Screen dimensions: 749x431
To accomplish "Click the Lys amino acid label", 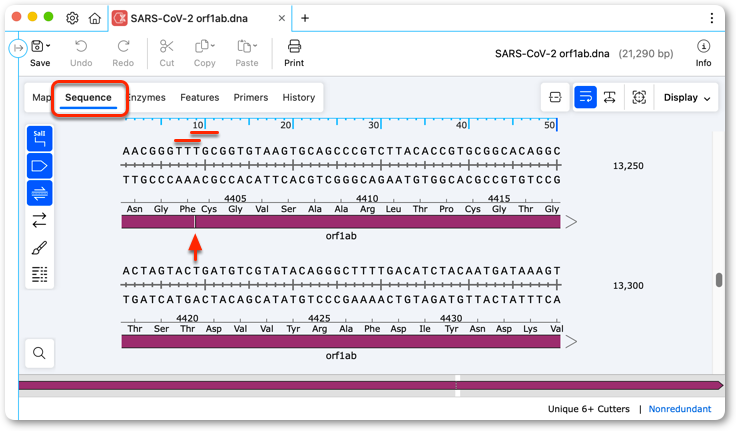I will [530, 329].
